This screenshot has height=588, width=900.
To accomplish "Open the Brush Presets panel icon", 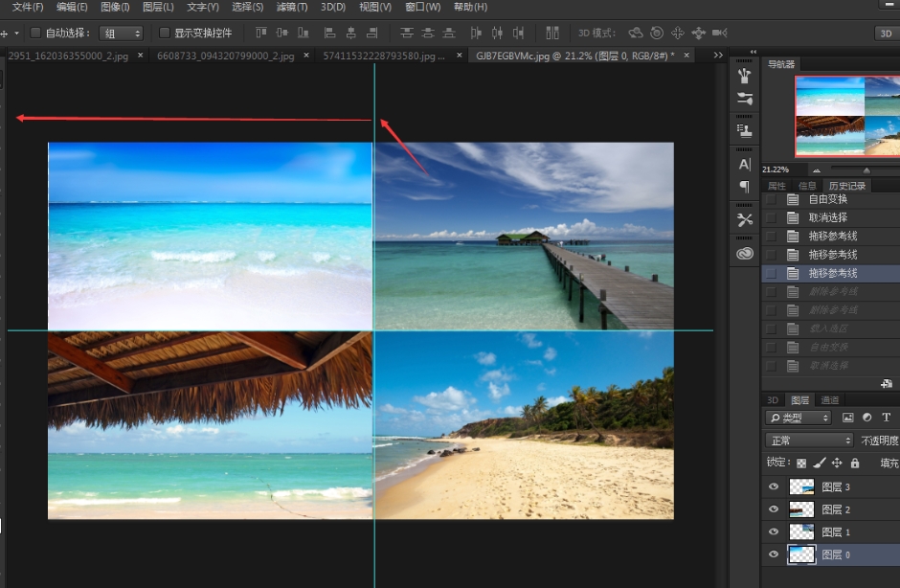I will tap(745, 76).
